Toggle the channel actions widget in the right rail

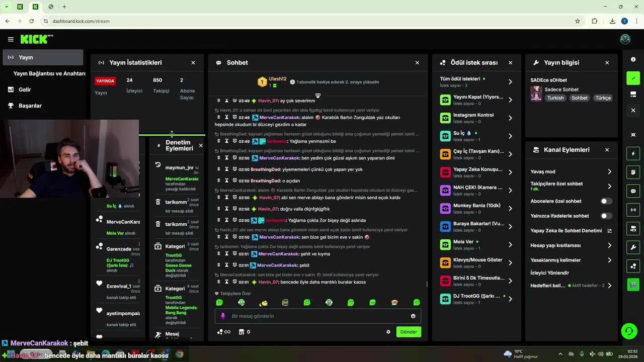tap(633, 228)
